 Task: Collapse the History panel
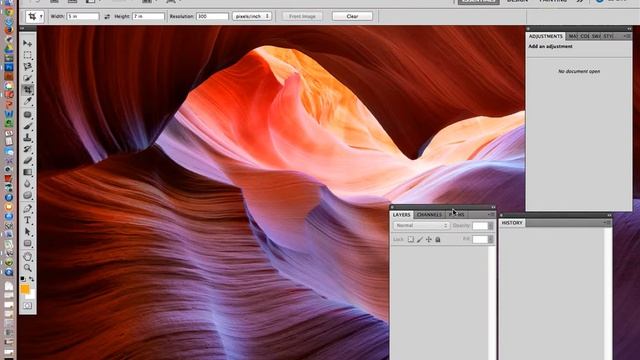[x=609, y=216]
